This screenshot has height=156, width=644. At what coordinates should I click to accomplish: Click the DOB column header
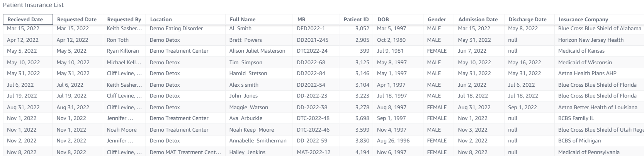pyautogui.click(x=383, y=19)
